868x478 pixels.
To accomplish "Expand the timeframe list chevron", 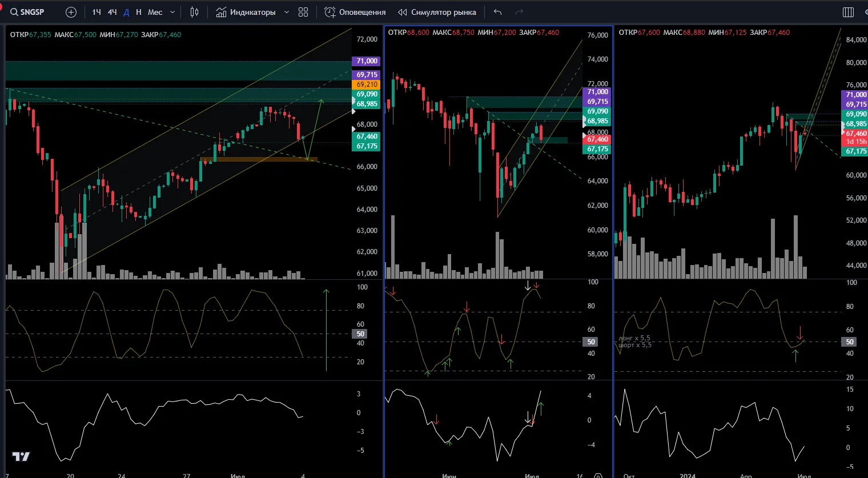I will pos(172,12).
